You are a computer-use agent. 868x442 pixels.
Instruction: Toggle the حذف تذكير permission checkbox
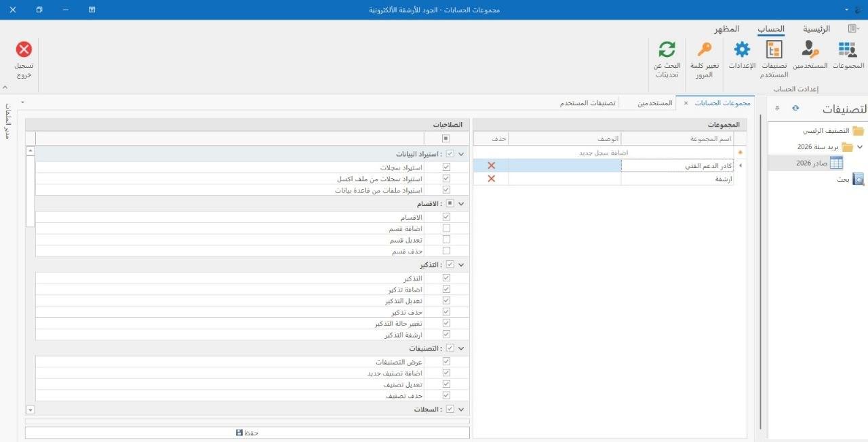pos(446,312)
